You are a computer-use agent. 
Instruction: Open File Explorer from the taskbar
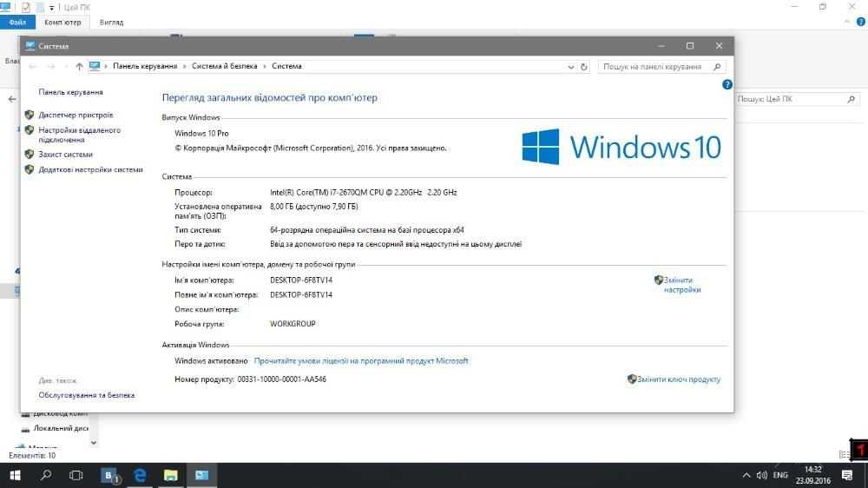click(170, 475)
